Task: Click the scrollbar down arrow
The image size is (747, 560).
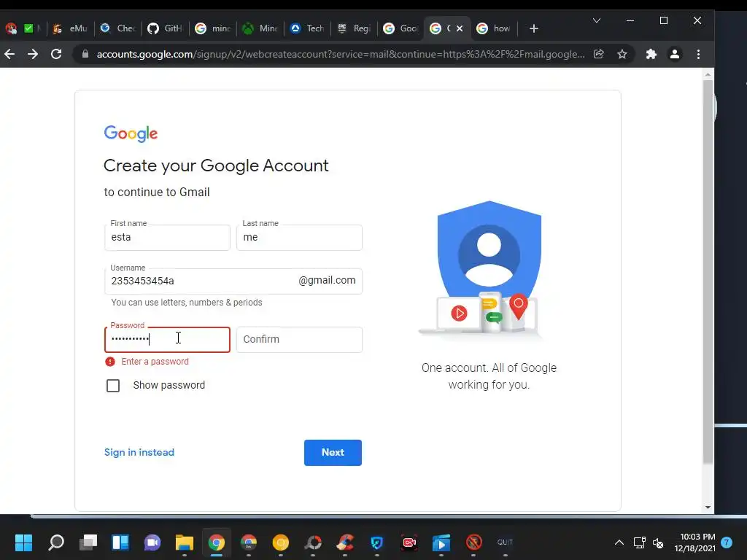Action: (x=708, y=507)
